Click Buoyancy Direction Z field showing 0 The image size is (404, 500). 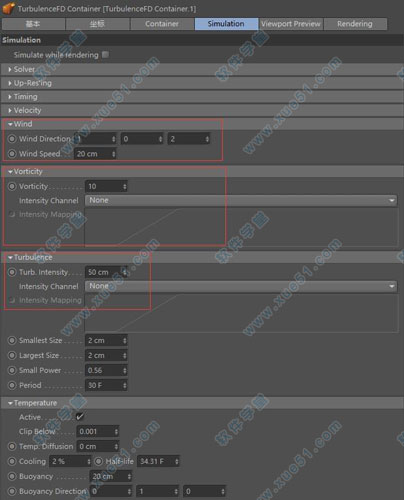tap(205, 491)
